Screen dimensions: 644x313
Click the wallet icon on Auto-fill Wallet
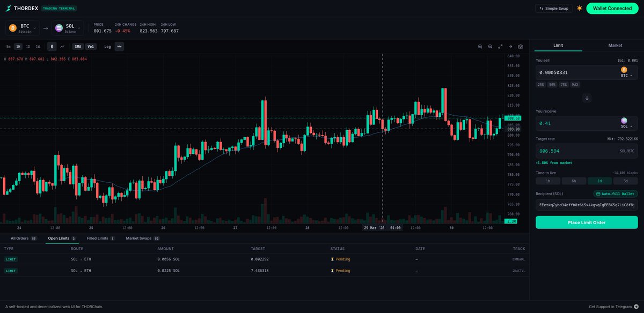pos(598,193)
